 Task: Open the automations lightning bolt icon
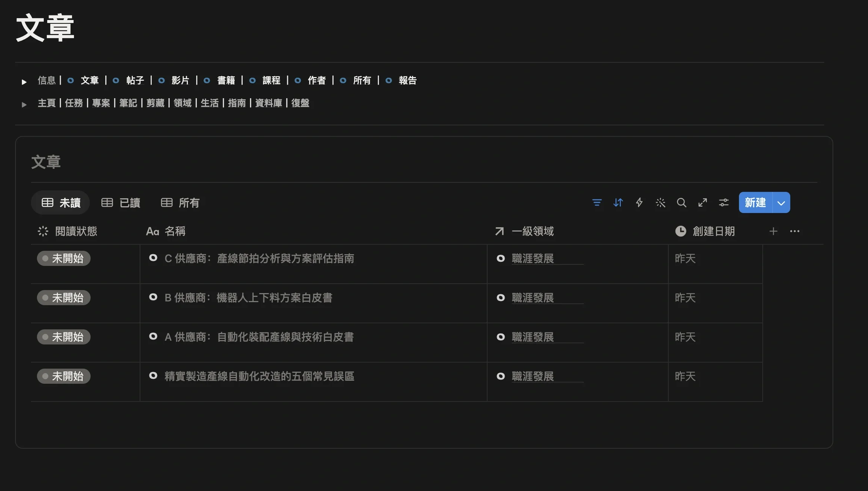(x=639, y=203)
